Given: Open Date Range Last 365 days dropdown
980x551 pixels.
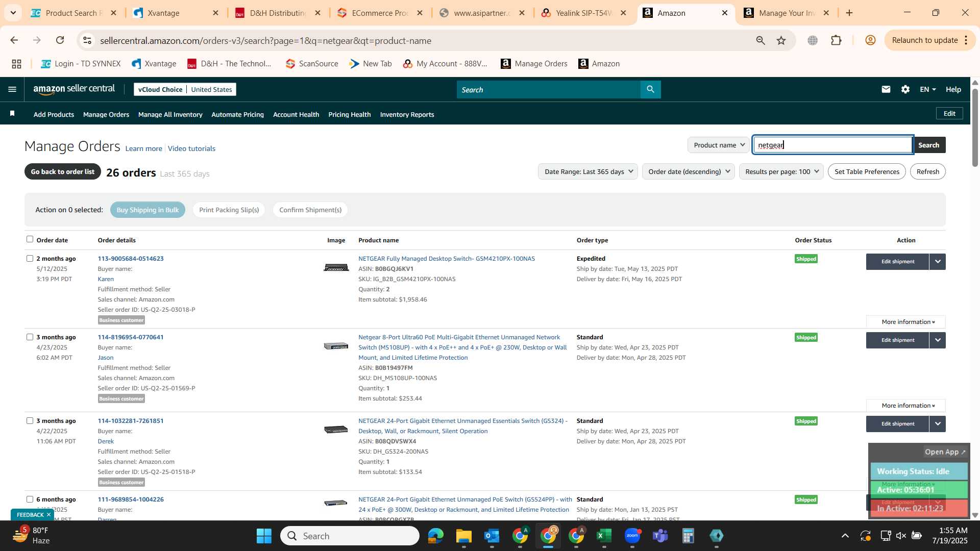Looking at the screenshot, I should pyautogui.click(x=588, y=171).
